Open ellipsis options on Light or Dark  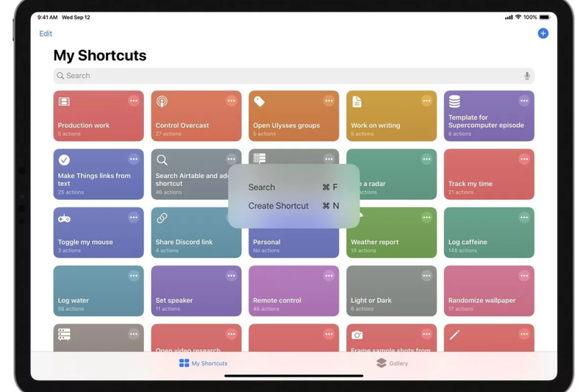(426, 276)
